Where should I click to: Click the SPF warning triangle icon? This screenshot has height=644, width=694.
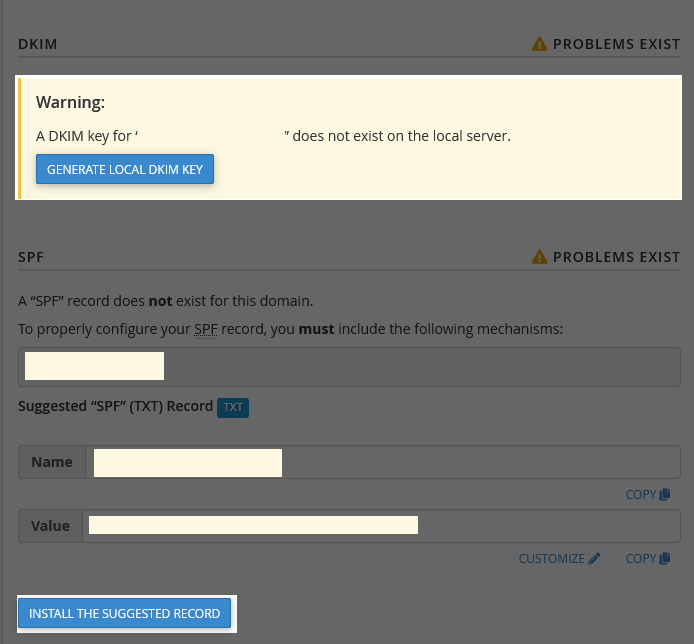click(x=540, y=257)
